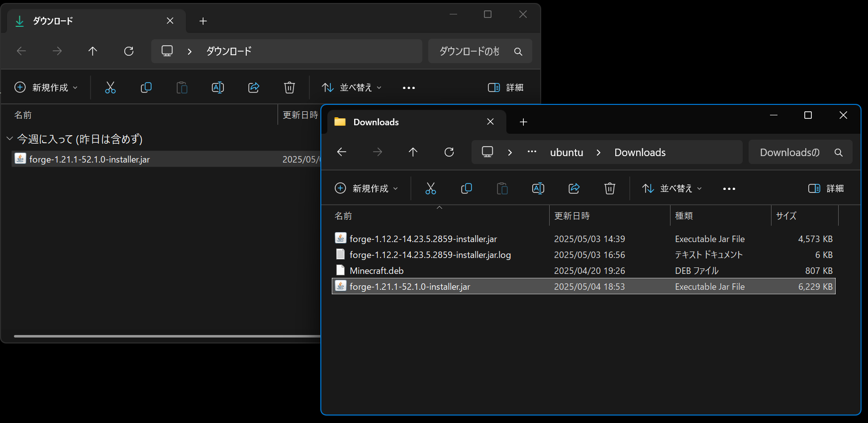The image size is (868, 423).
Task: Add new tab in ダウンロード window
Action: (x=203, y=21)
